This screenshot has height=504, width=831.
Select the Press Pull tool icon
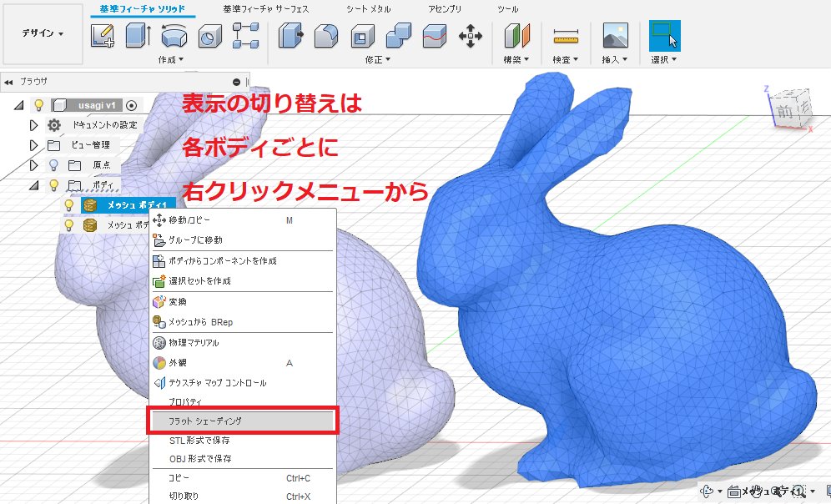(290, 36)
